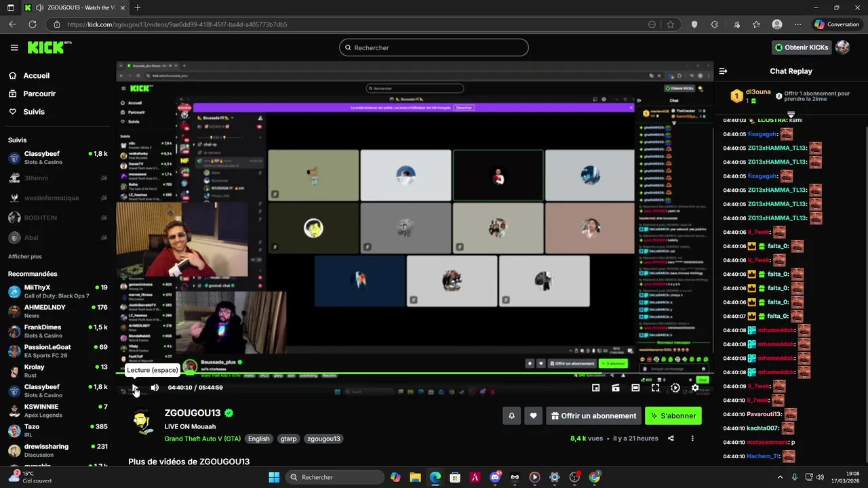Toggle notifications bell for ZGOUGOU13
Image resolution: width=868 pixels, height=488 pixels.
click(x=511, y=416)
